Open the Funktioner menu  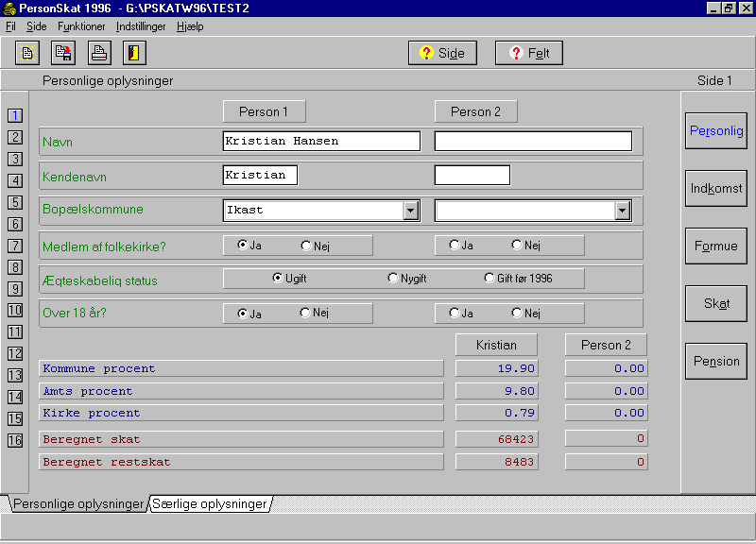tap(81, 26)
